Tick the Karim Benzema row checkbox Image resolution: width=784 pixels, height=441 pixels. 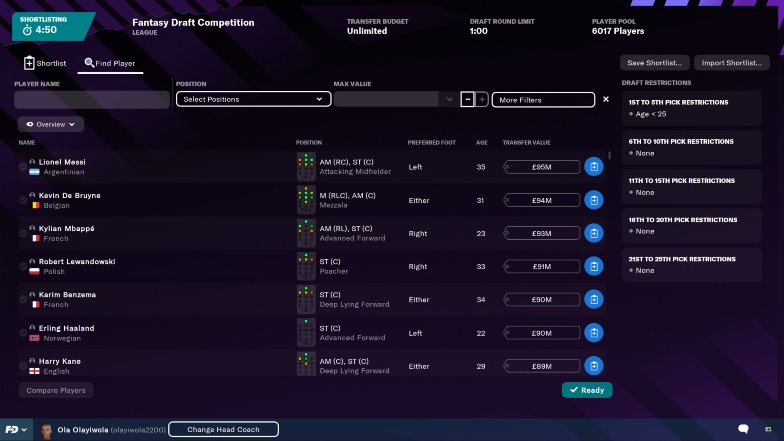click(23, 300)
